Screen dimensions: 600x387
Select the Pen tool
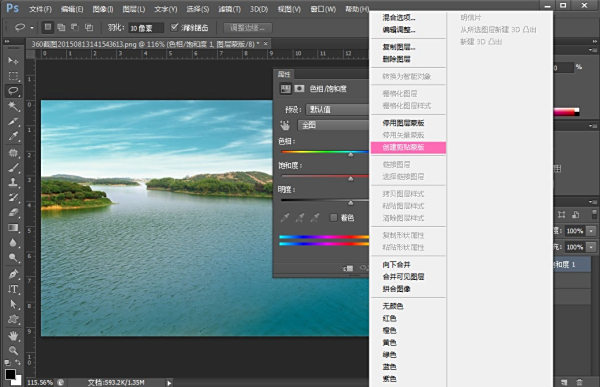tap(13, 274)
